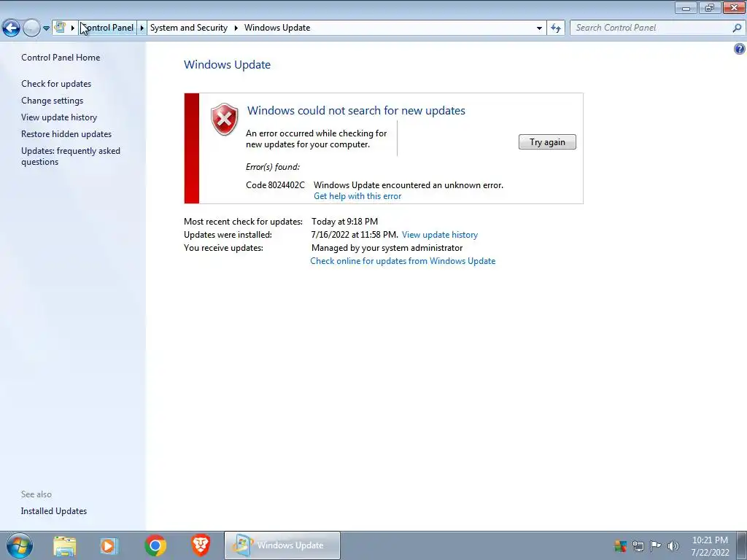Click the Control Panel icon in address bar

click(x=60, y=28)
